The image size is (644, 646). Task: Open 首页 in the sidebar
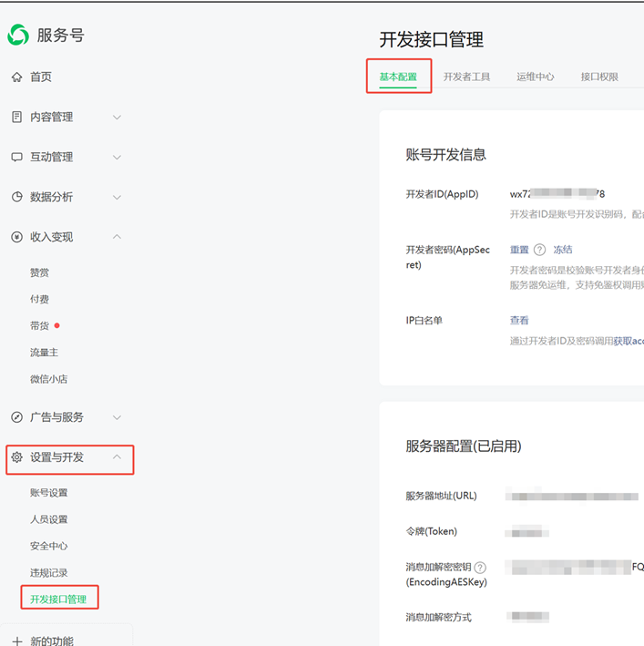click(41, 77)
